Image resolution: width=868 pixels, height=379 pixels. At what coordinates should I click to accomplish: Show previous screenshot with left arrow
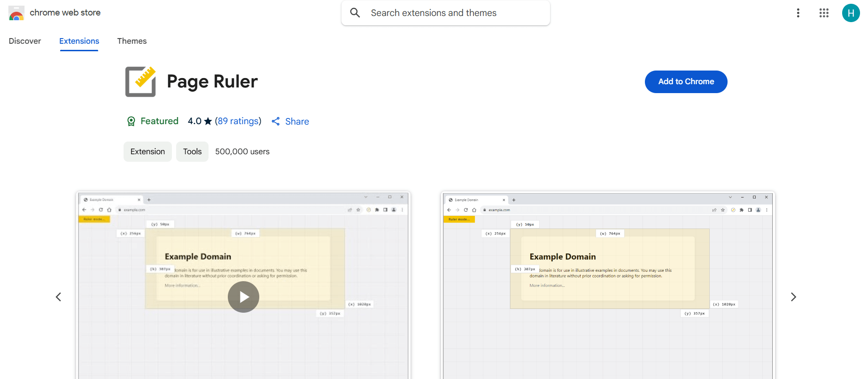coord(58,297)
